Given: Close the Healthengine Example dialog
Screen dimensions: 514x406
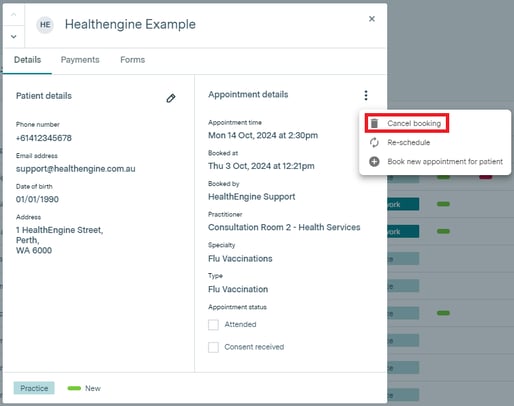Looking at the screenshot, I should coord(372,19).
